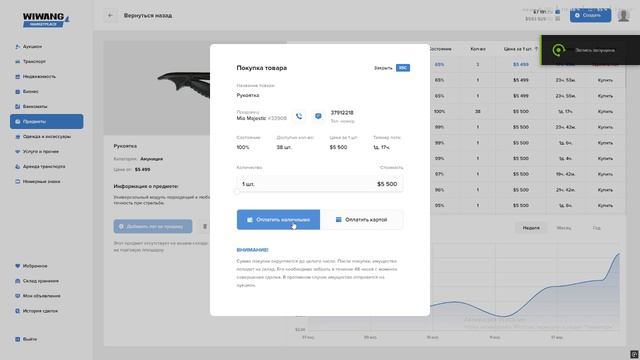
Task: Click the Состояние column header
Action: click(x=440, y=49)
